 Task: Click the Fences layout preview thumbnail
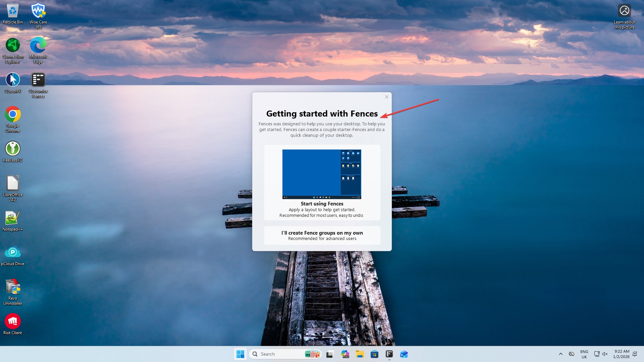click(322, 174)
